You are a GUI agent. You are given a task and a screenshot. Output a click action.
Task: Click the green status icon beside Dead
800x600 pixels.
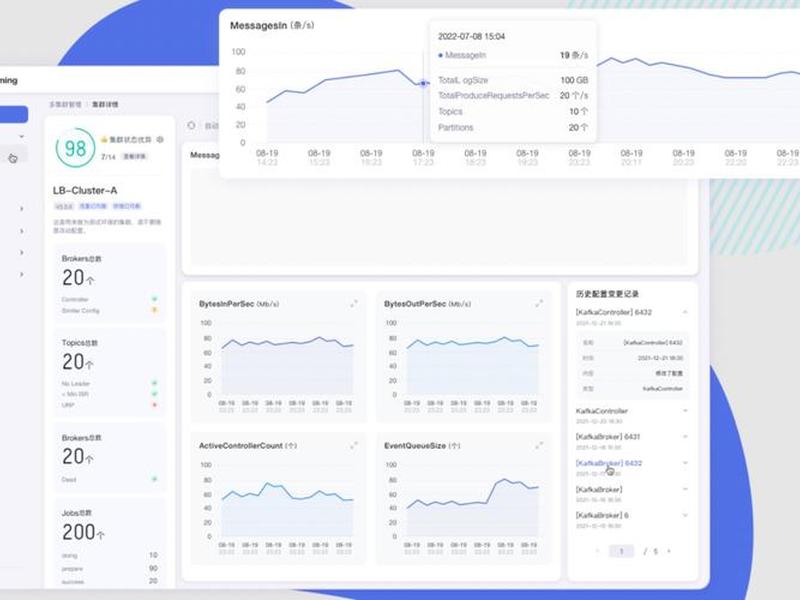click(x=155, y=479)
